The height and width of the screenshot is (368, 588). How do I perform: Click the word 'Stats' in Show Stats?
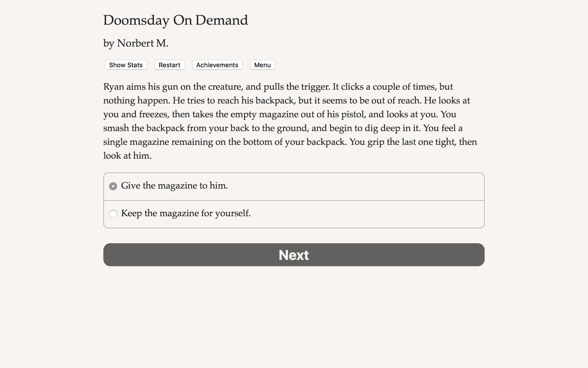click(135, 65)
